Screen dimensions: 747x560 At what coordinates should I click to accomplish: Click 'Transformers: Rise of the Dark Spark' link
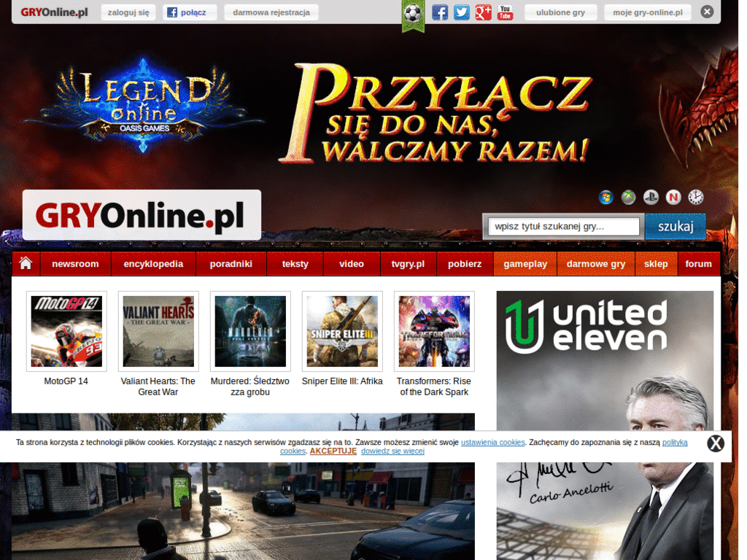point(434,386)
